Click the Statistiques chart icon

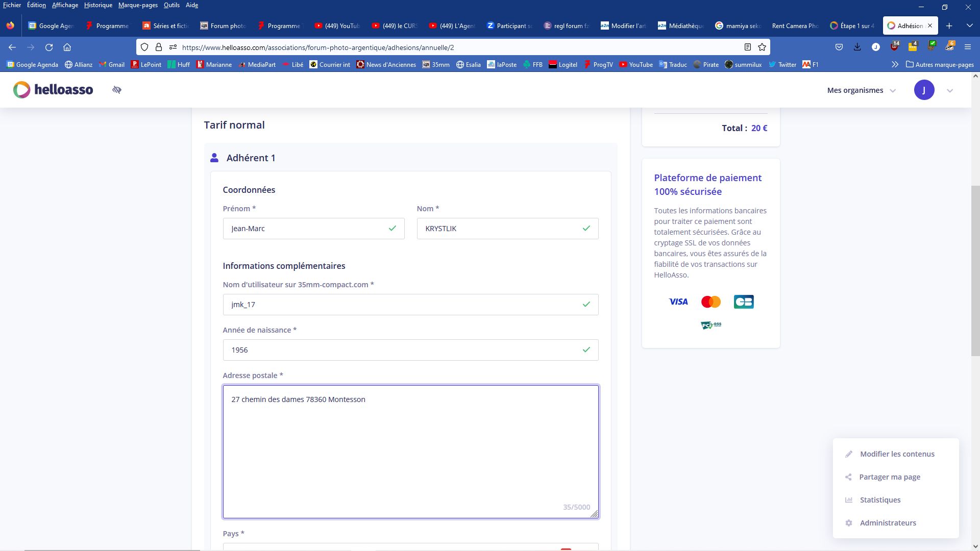tap(849, 500)
